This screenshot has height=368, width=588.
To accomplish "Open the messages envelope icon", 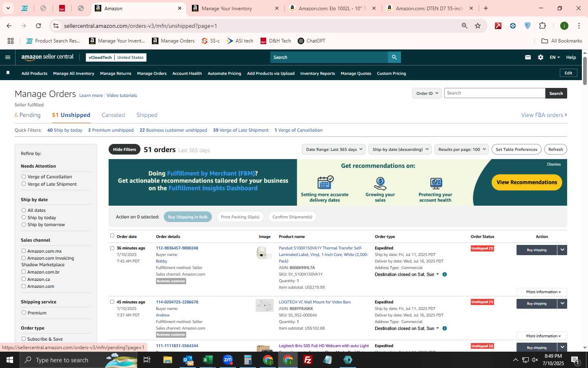I will (528, 57).
